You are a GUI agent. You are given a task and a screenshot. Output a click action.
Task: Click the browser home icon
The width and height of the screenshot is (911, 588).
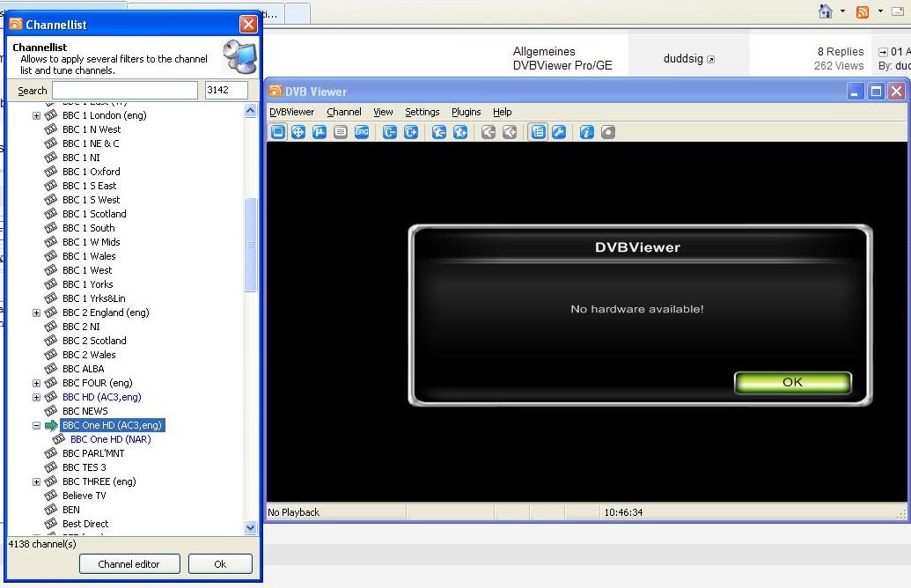coord(825,11)
